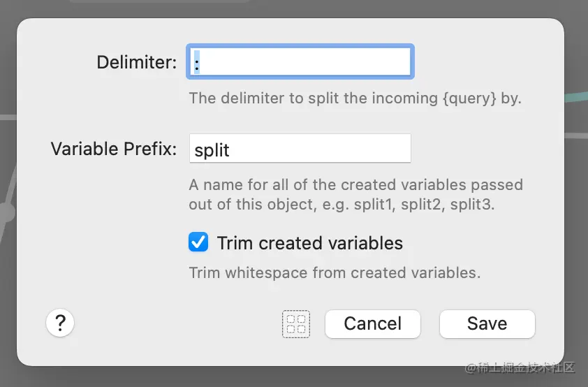588x387 pixels.
Task: Click the question mark help button
Action: 60,323
